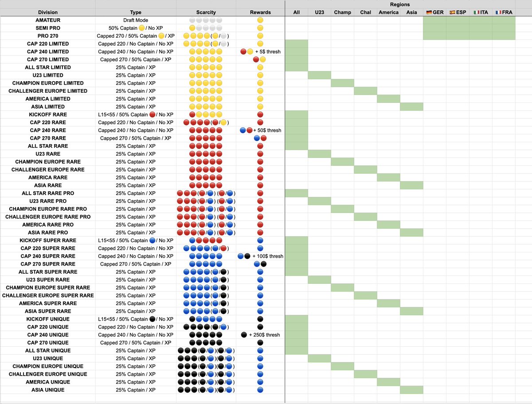Select the Regions column group header
532x404 pixels.
coord(400,4)
